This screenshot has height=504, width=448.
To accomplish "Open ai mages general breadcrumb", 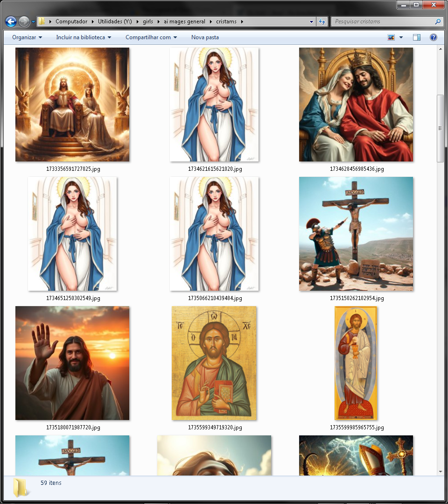I will pyautogui.click(x=184, y=21).
